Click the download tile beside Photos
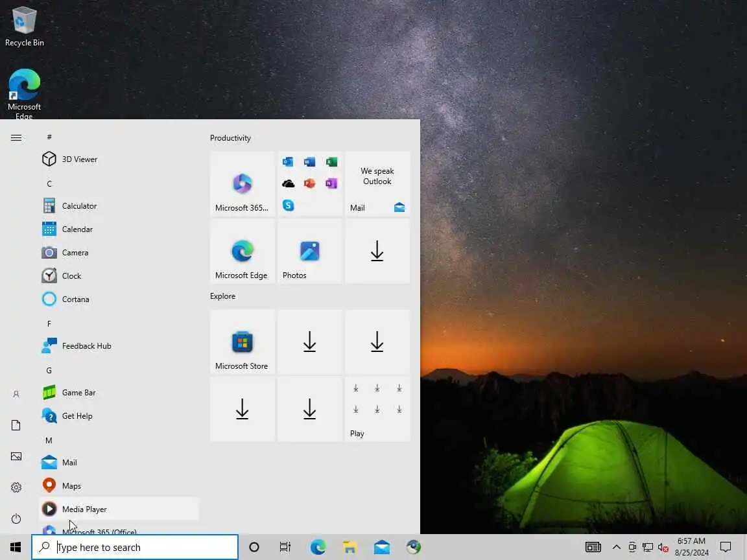The height and width of the screenshot is (560, 747). pos(377,251)
